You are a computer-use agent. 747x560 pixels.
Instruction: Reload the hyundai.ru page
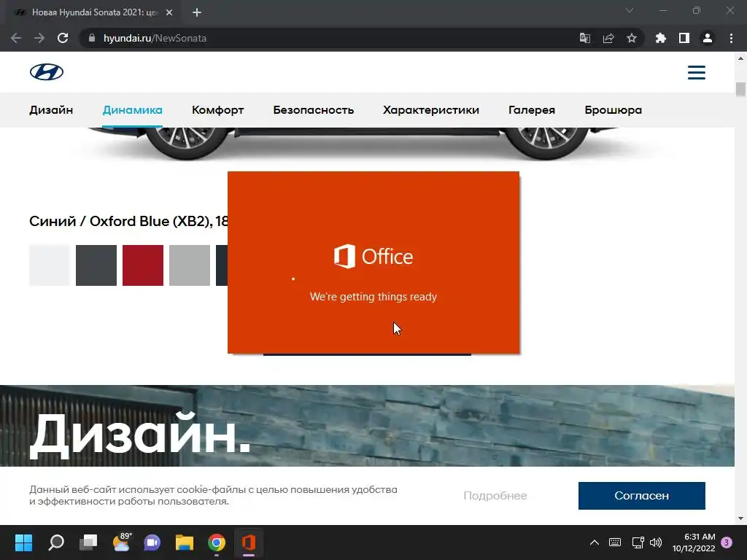pos(63,38)
